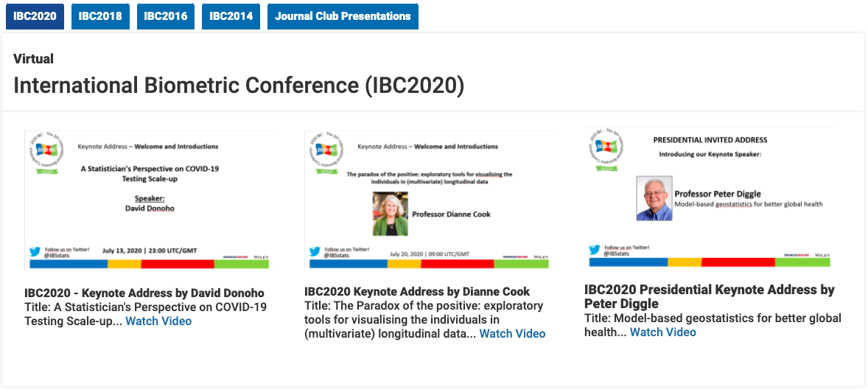Click the Twitter bird icon in Donoho slide
The height and width of the screenshot is (390, 868).
coord(35,251)
